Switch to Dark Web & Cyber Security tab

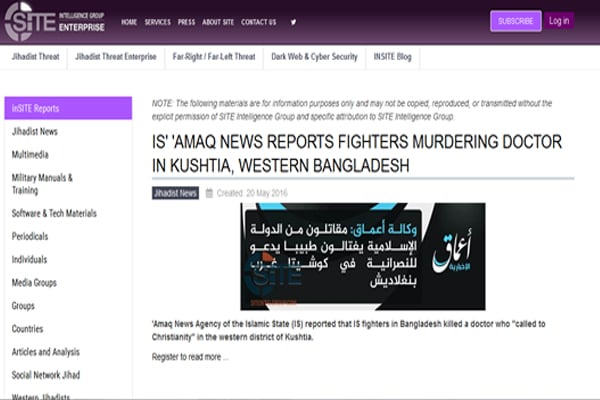point(314,57)
